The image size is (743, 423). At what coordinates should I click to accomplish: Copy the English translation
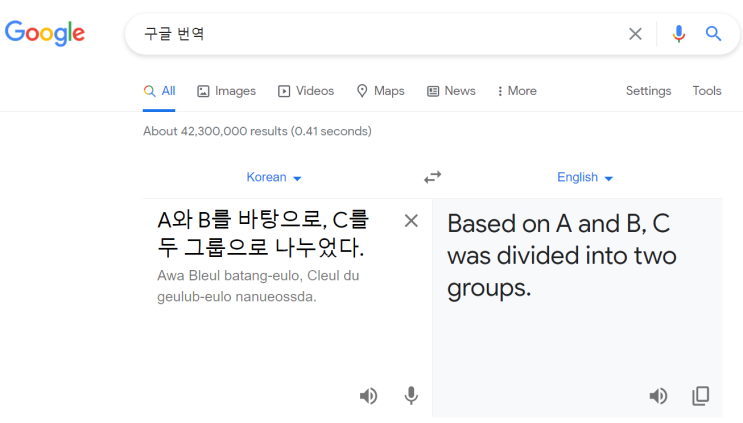point(700,396)
